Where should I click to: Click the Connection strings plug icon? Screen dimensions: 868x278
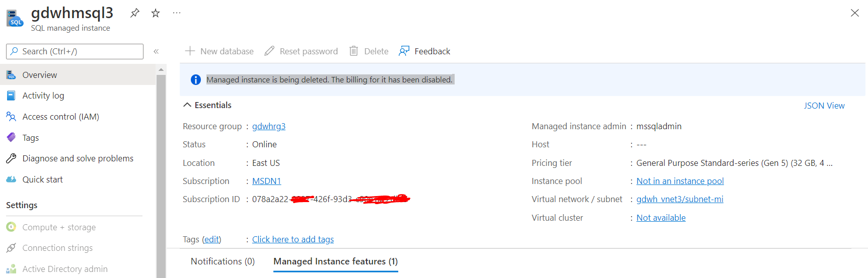[11, 248]
